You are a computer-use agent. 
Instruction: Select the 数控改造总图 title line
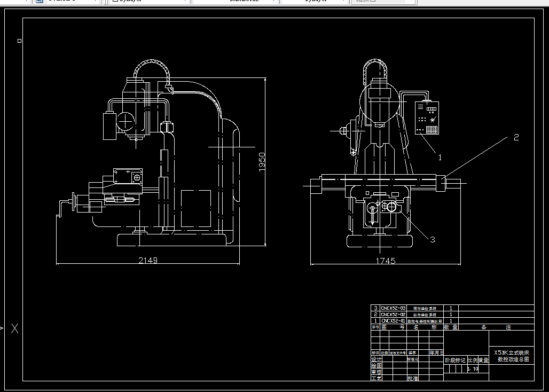point(513,359)
